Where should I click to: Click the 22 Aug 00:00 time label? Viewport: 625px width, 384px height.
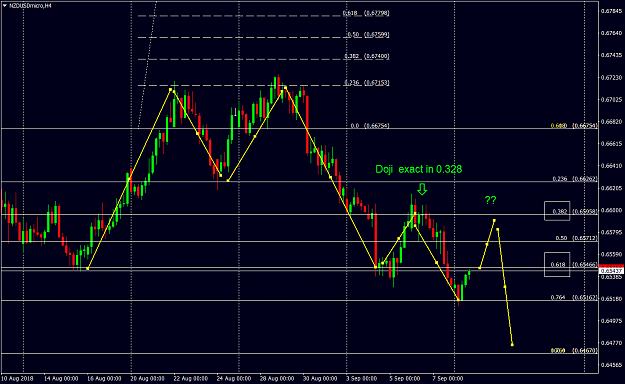[x=191, y=378]
